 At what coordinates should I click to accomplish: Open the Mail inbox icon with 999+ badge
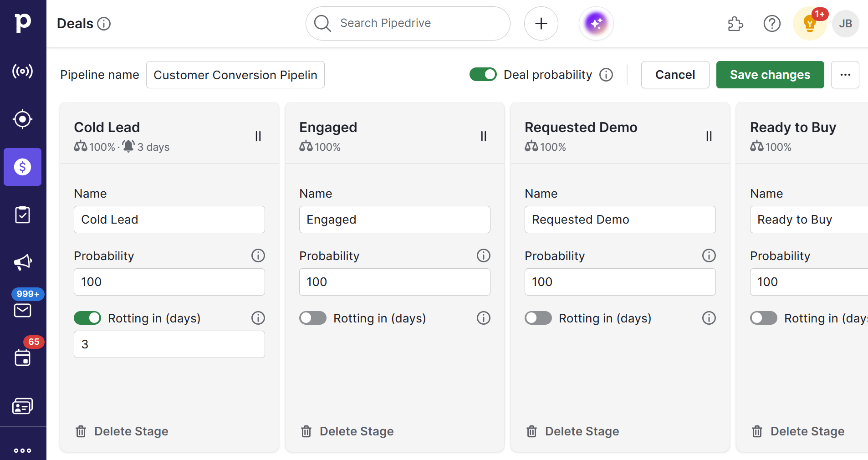pyautogui.click(x=22, y=310)
